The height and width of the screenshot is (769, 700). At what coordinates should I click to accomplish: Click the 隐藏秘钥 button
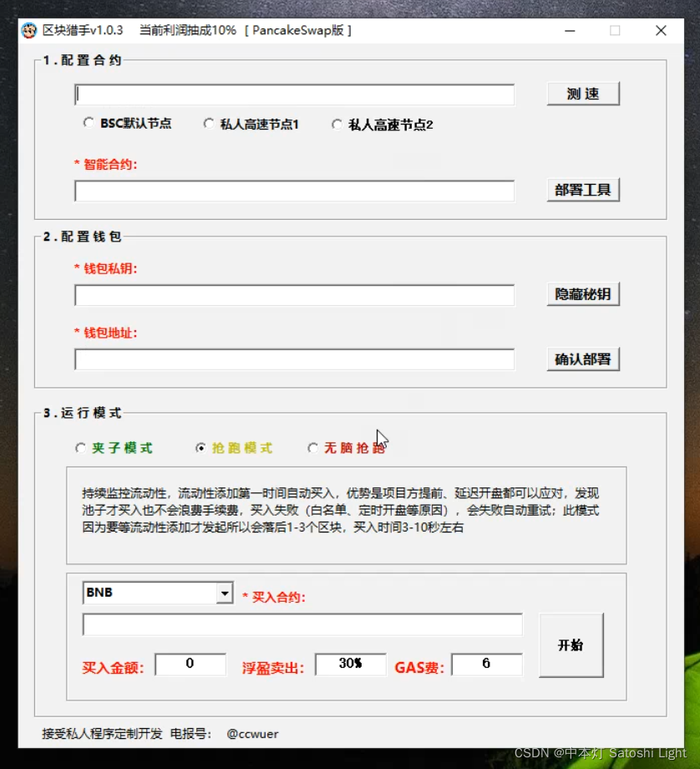tap(583, 293)
